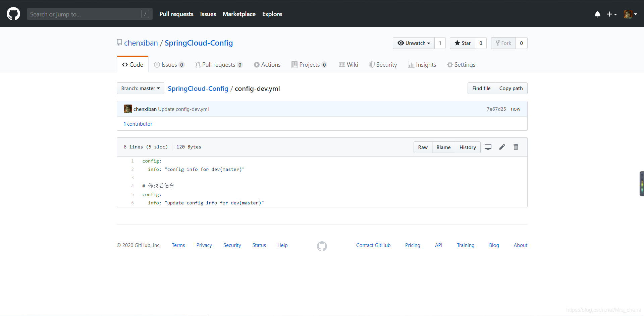644x316 pixels.
Task: Click Find file button
Action: [481, 88]
